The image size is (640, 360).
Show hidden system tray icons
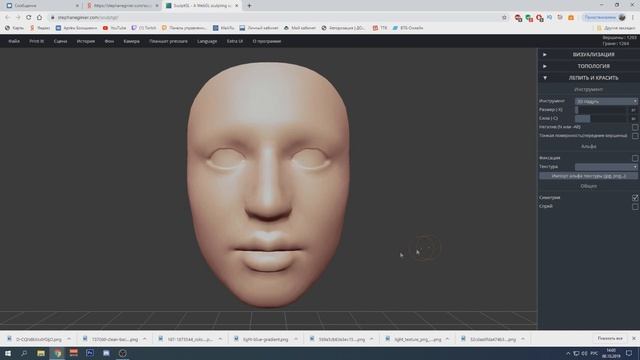tap(568, 353)
